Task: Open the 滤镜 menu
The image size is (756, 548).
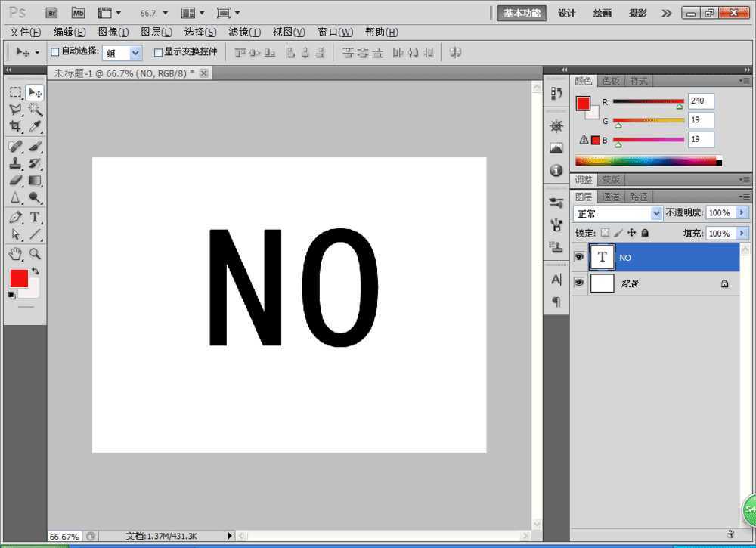Action: click(x=244, y=33)
